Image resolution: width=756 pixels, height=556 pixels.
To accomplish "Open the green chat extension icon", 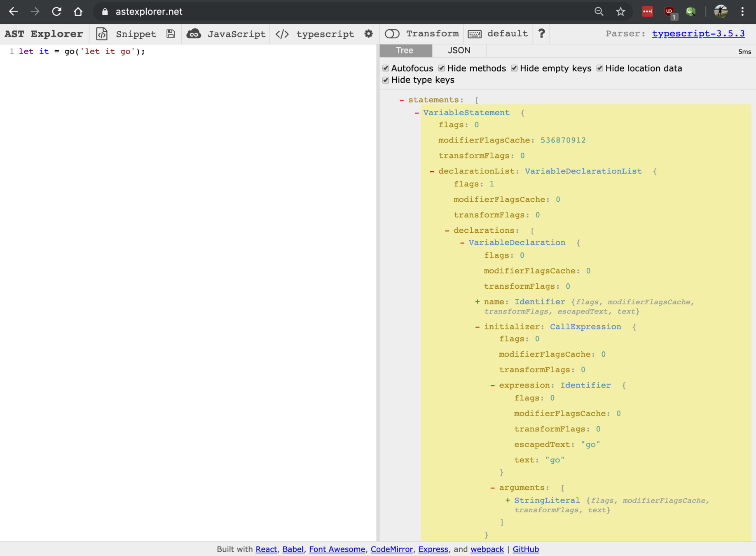I will [x=691, y=12].
